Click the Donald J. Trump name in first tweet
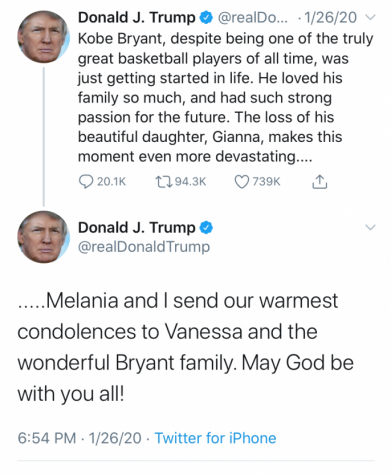 tap(137, 18)
